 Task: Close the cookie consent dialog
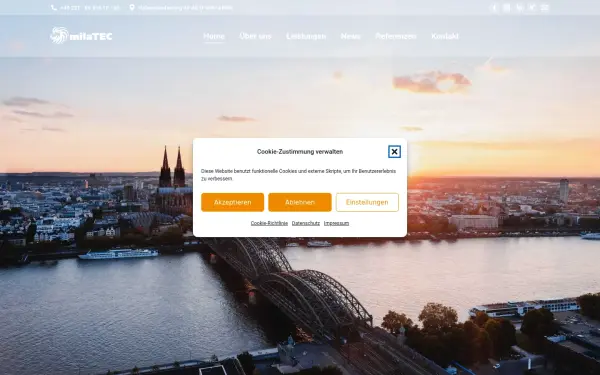click(x=394, y=152)
